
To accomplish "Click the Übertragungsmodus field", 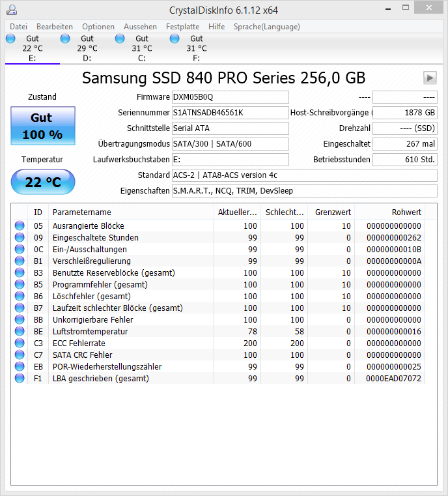I will [x=231, y=144].
